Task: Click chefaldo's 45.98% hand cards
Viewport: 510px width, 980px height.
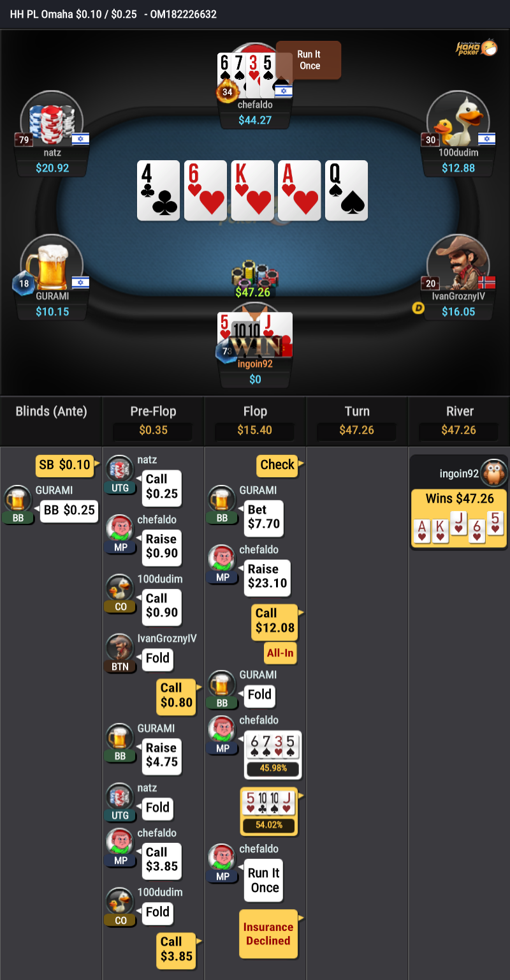Action: coord(273,755)
